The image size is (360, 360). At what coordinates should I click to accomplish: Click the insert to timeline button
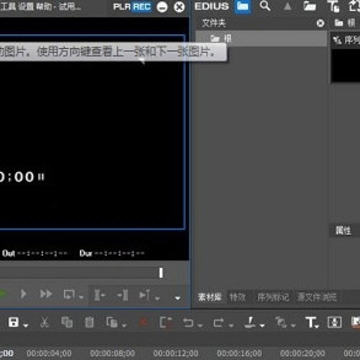point(145,295)
